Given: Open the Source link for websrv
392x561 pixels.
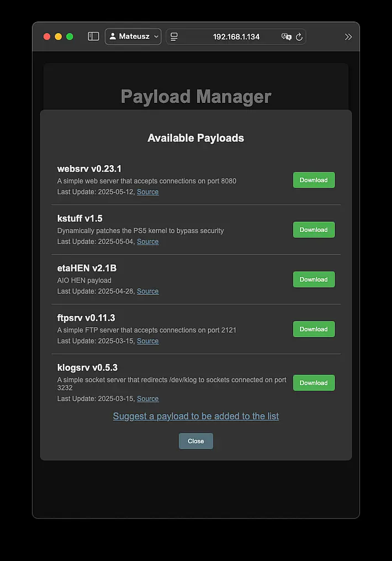Looking at the screenshot, I should point(148,192).
